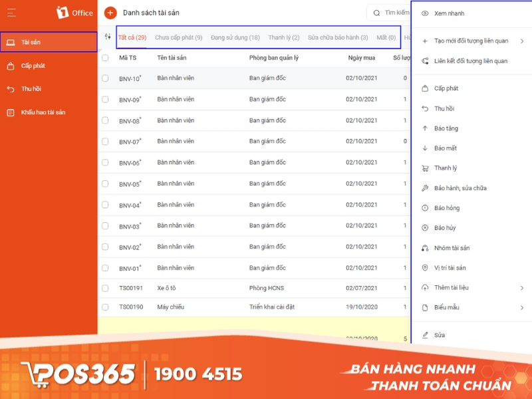532x399 pixels.
Task: Check the checkbox for asset BNV-10
Action: (104, 79)
